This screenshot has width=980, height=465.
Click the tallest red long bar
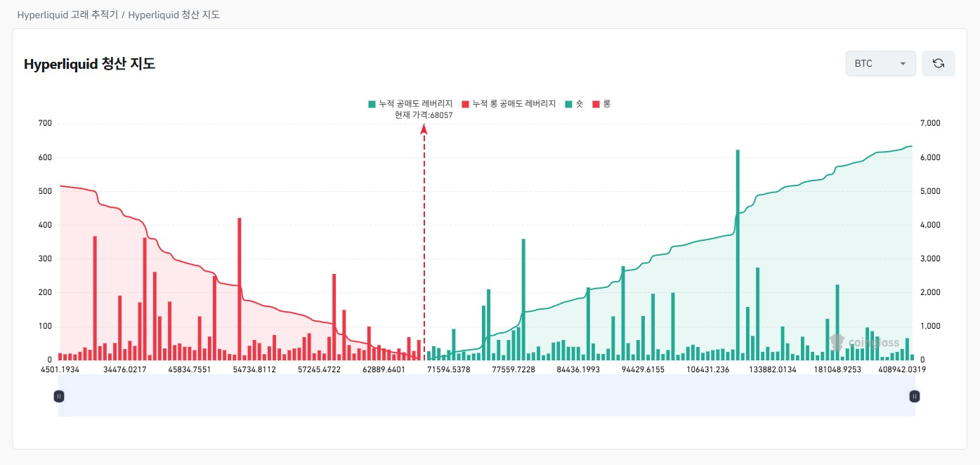240,289
